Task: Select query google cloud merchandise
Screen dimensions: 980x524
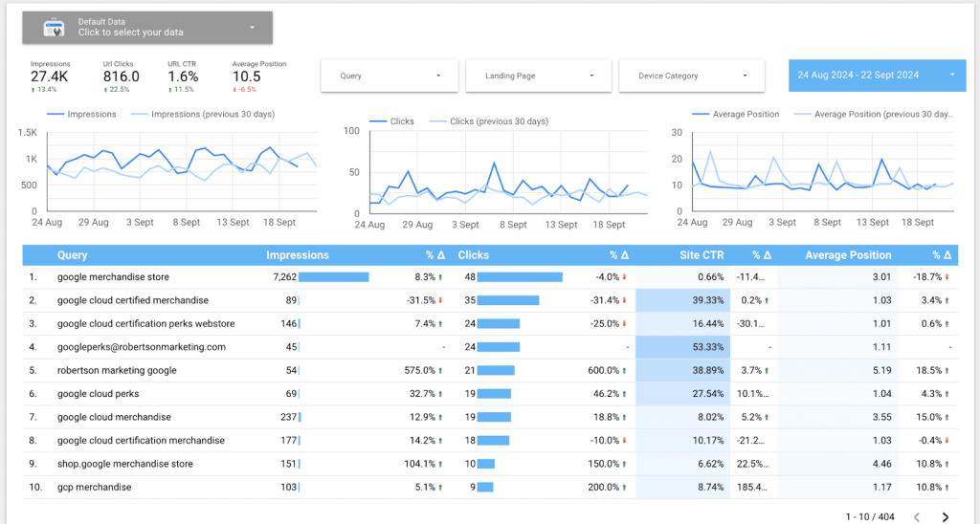Action: point(114,417)
